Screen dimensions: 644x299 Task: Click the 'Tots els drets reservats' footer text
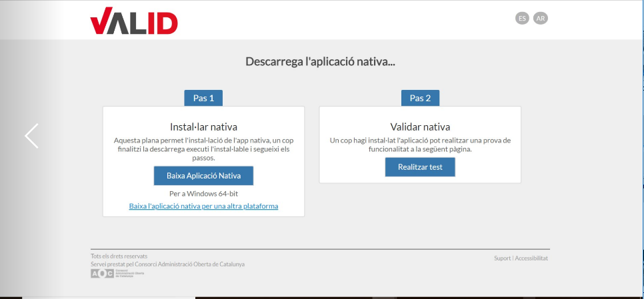point(119,256)
